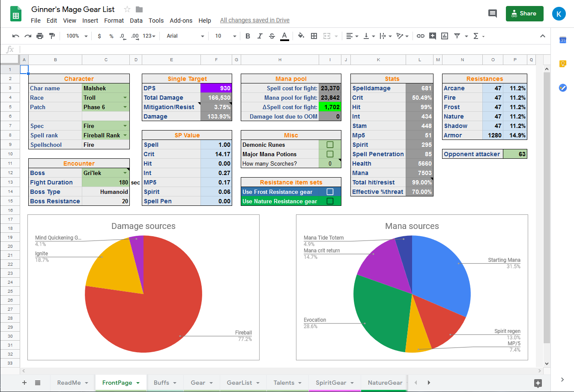Image resolution: width=574 pixels, height=392 pixels.
Task: Open Google Keep side panel
Action: [563, 64]
